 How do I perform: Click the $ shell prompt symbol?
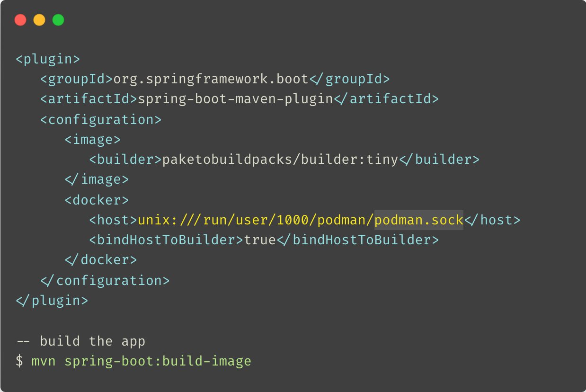click(20, 362)
